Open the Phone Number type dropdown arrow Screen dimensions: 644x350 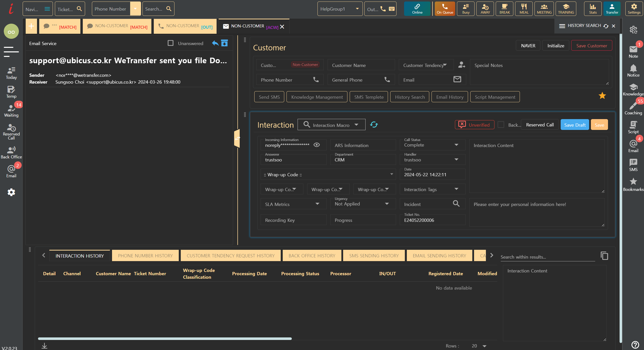coord(135,9)
